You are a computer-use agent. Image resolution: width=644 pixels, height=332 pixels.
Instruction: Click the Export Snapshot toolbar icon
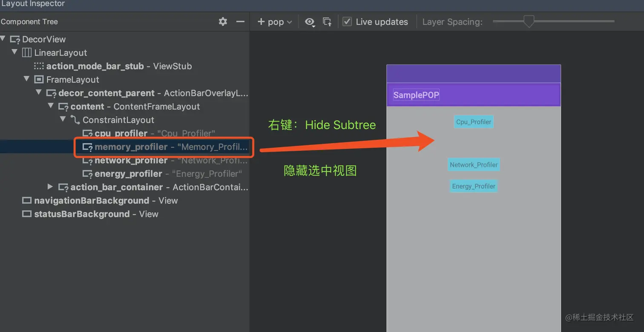326,21
